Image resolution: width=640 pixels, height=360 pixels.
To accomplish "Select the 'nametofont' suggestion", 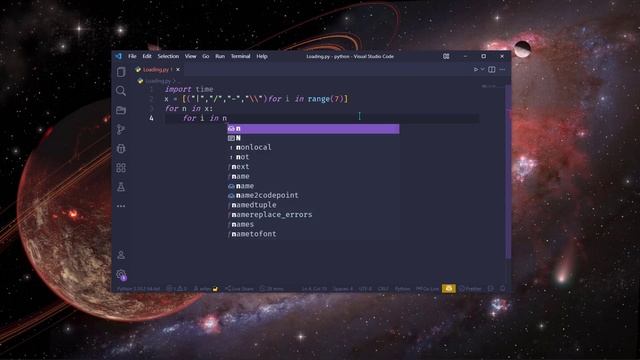I will point(313,234).
